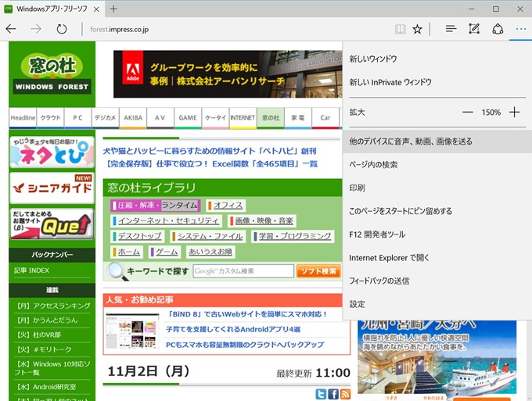Viewport: 532px width, 401px height.
Task: Open インターネット・セキュリティ category
Action: 166,221
